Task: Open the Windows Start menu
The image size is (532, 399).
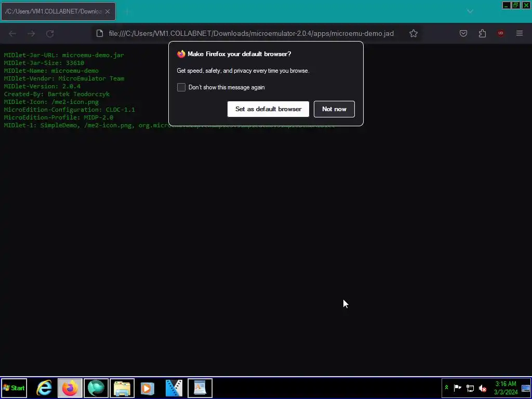Action: click(14, 388)
